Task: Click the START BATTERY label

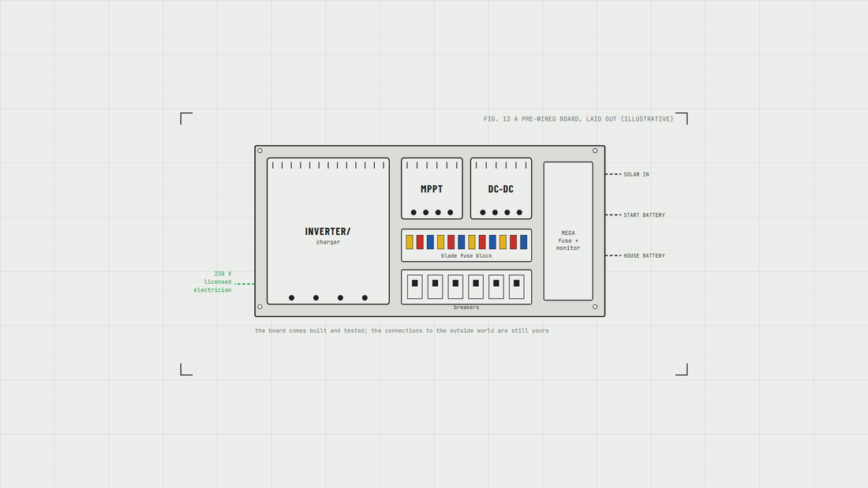Action: coord(644,214)
